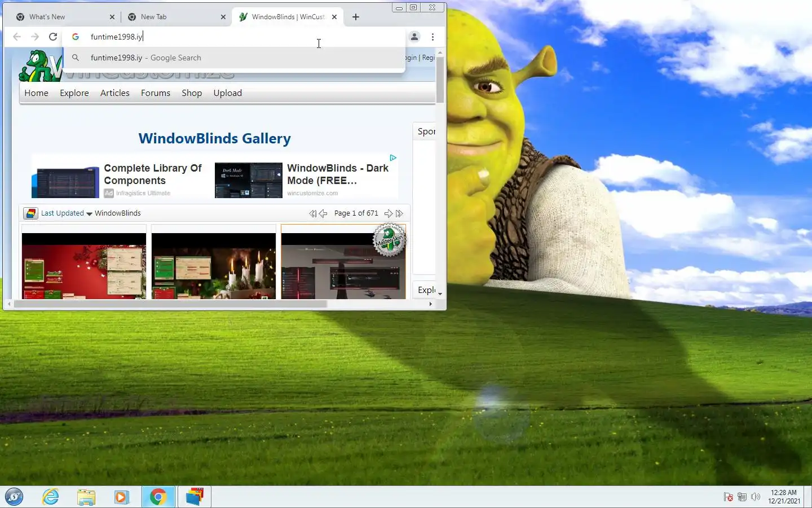Open the Shop menu item
The image size is (812, 508).
192,93
